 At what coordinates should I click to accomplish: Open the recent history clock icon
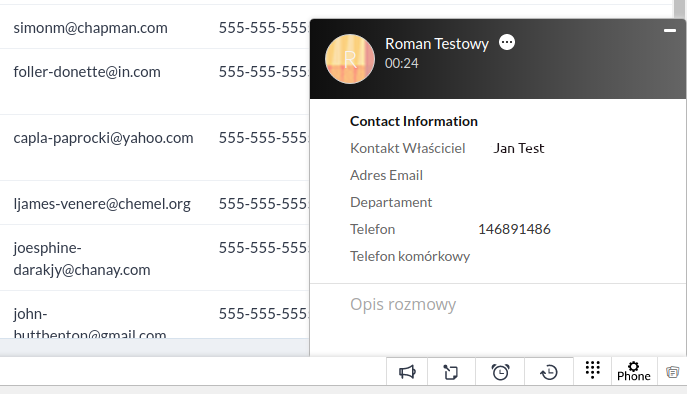549,372
